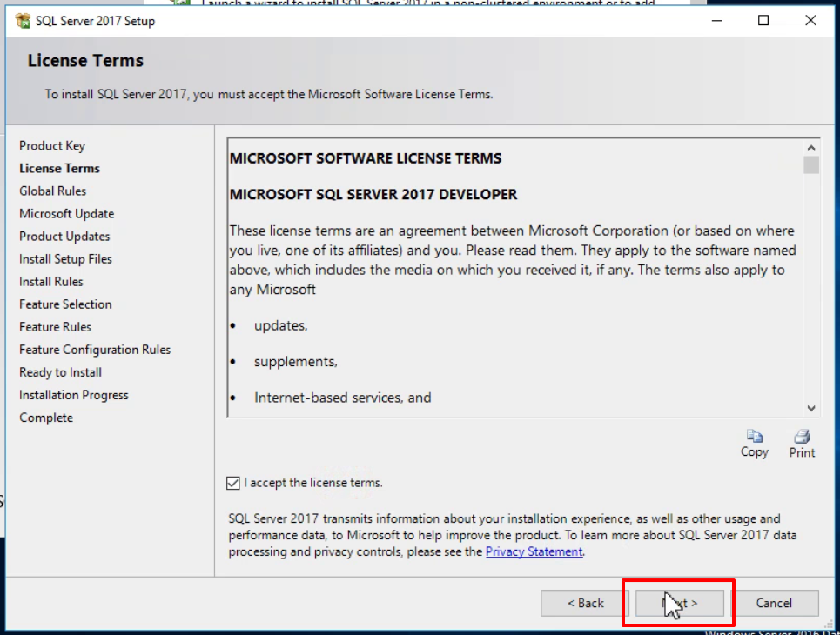Close the SQL Server 2017 Setup window

coord(810,21)
